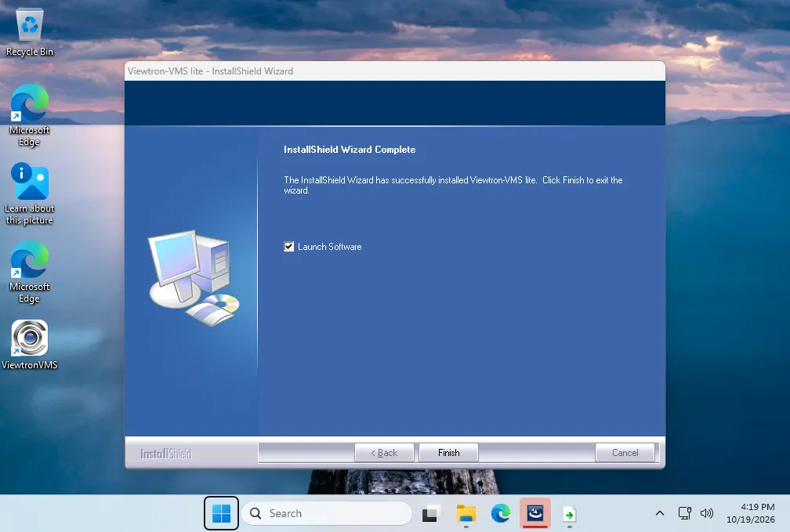
Task: Select the ViewtronVMS desktop shortcut
Action: coord(29,345)
